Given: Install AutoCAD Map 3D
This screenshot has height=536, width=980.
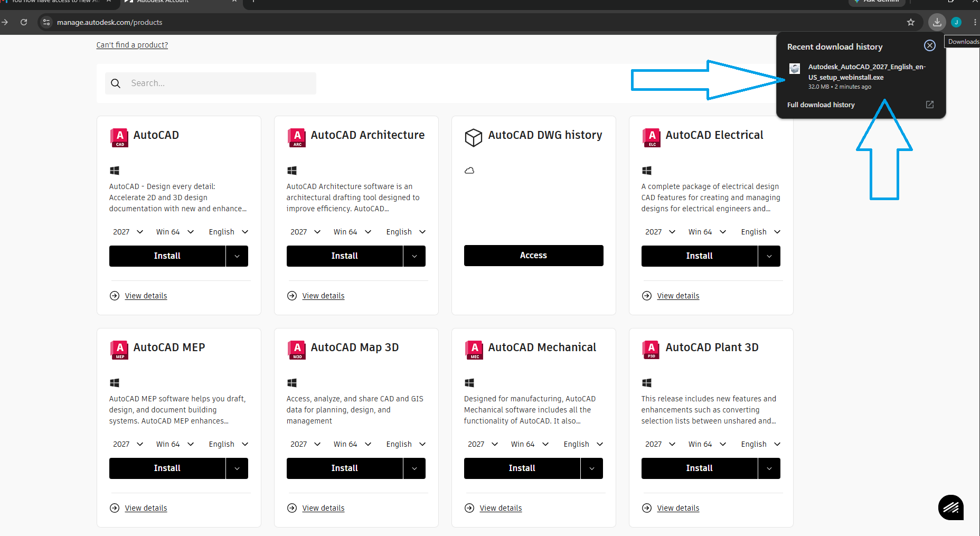Looking at the screenshot, I should pyautogui.click(x=345, y=468).
